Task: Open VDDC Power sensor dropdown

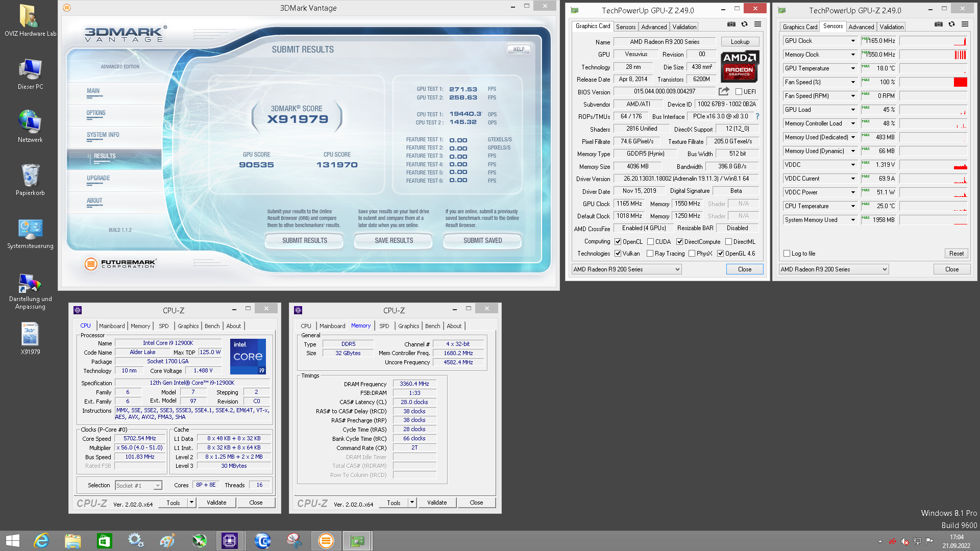Action: coord(853,192)
